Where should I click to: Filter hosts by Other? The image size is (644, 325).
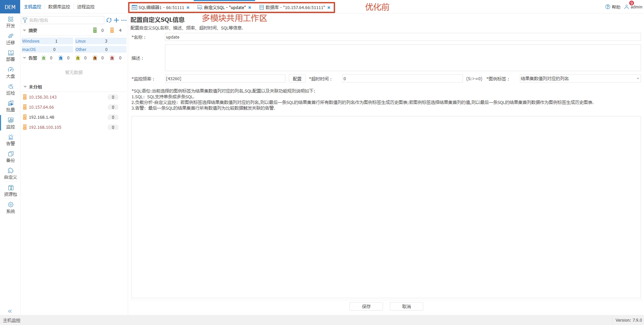tap(100, 49)
